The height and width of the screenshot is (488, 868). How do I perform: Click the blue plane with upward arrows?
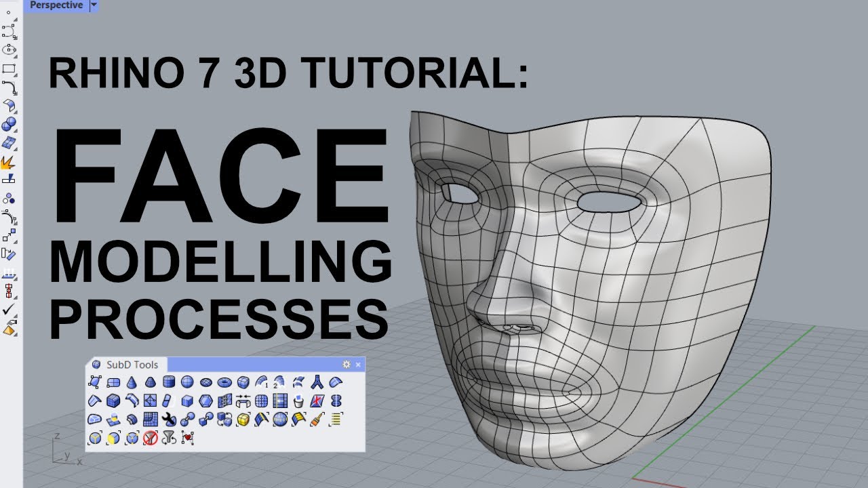tap(9, 273)
